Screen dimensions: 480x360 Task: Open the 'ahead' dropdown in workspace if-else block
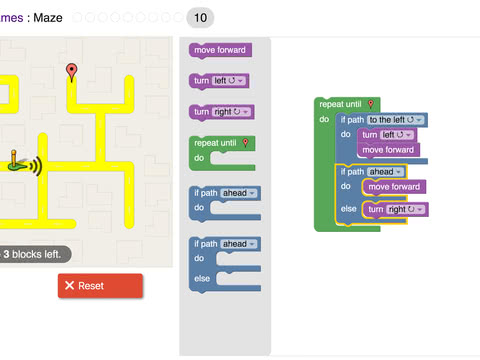tap(386, 172)
